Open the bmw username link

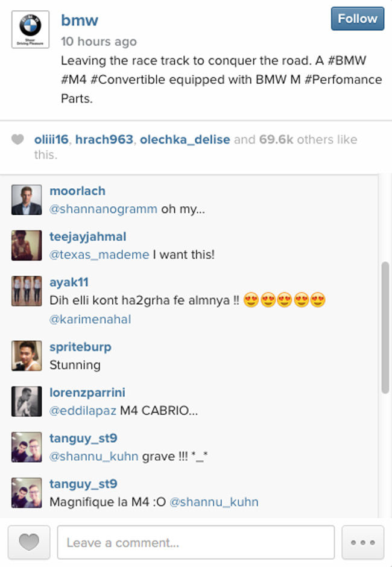pyautogui.click(x=80, y=21)
